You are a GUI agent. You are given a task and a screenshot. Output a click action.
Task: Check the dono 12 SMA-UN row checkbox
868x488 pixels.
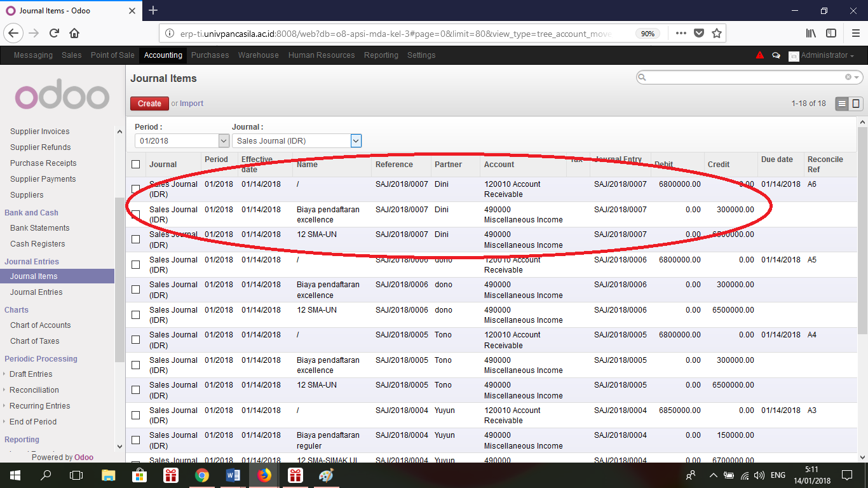tap(136, 315)
